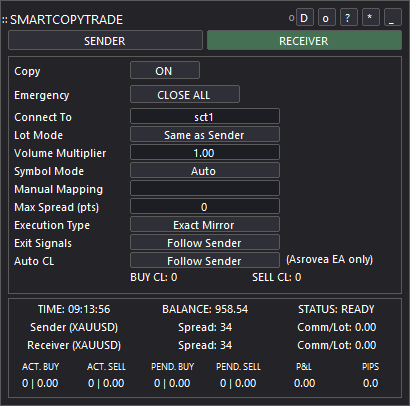Click the STATUS: READY indicator
410x406 pixels.
336,309
